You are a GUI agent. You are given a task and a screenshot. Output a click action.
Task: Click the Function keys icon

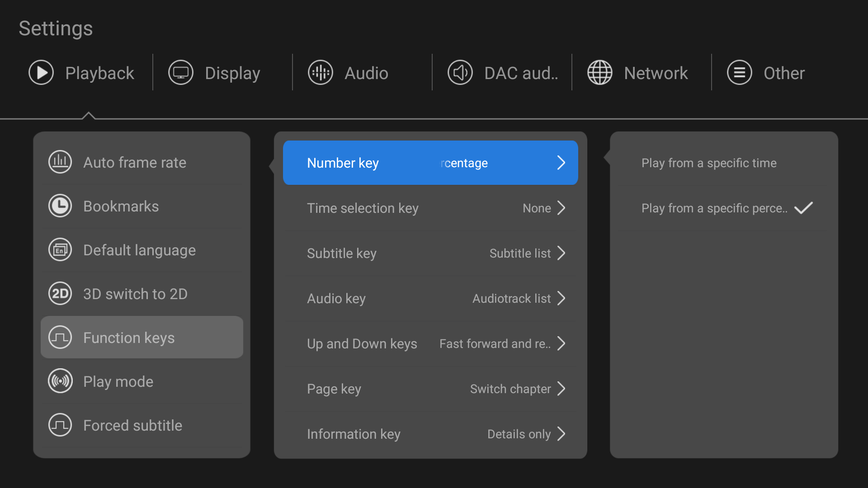point(60,337)
